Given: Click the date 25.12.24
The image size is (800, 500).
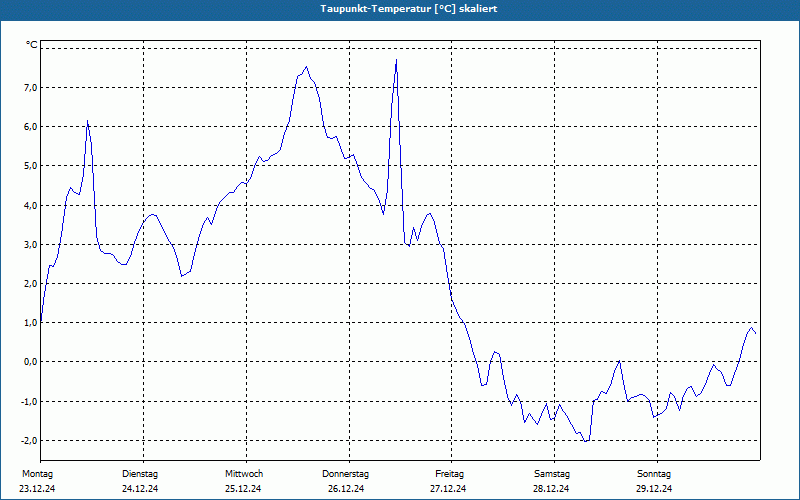Looking at the screenshot, I should point(243,489).
